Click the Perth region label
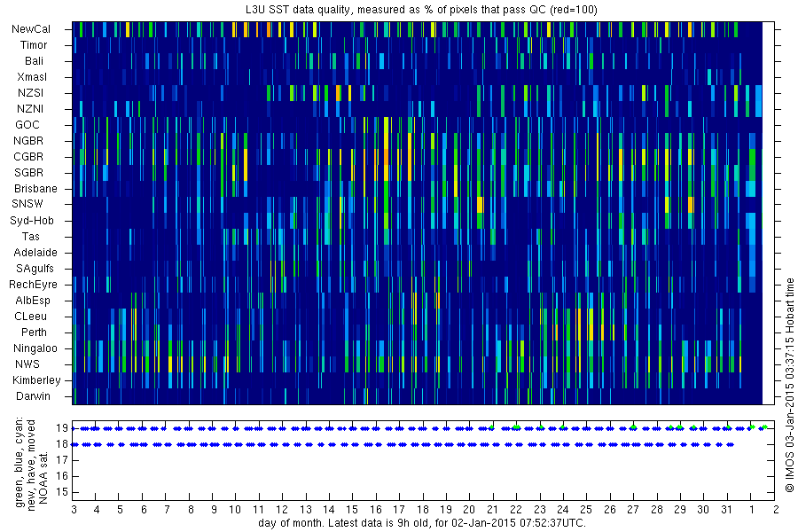 34,332
